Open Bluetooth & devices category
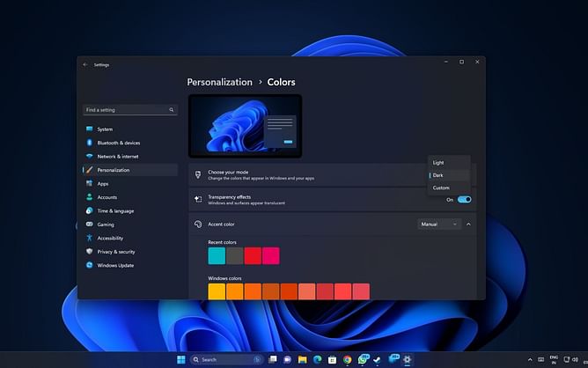Screen dimensions: 588x368 pyautogui.click(x=129, y=143)
